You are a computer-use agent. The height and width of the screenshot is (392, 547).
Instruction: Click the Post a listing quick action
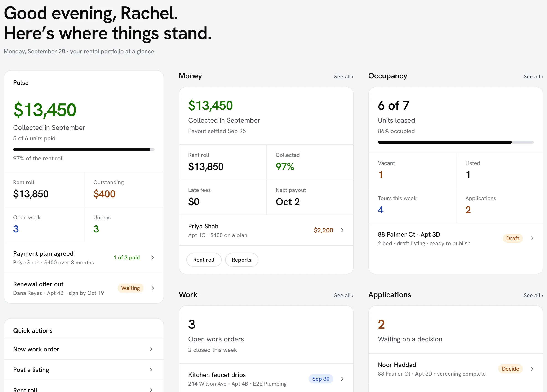(84, 370)
